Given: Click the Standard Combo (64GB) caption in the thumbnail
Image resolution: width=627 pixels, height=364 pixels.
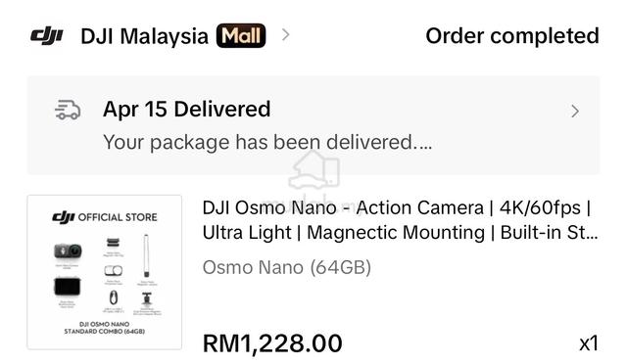Looking at the screenshot, I should [105, 328].
